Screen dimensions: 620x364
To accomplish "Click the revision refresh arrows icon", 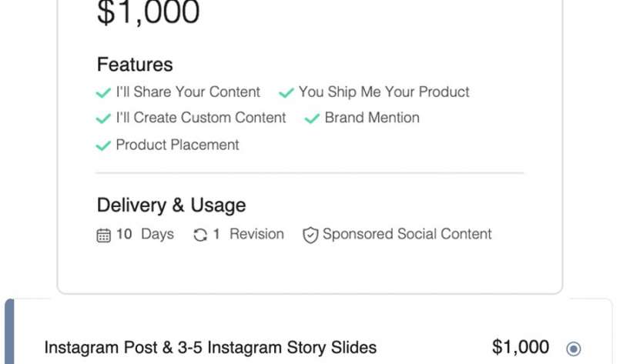I will pyautogui.click(x=200, y=235).
